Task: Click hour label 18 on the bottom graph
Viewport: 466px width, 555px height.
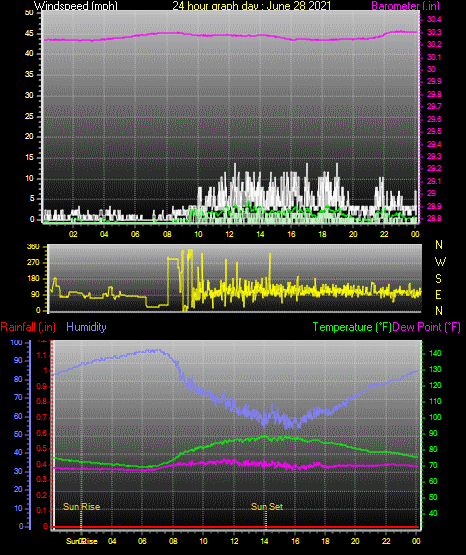Action: [x=325, y=541]
